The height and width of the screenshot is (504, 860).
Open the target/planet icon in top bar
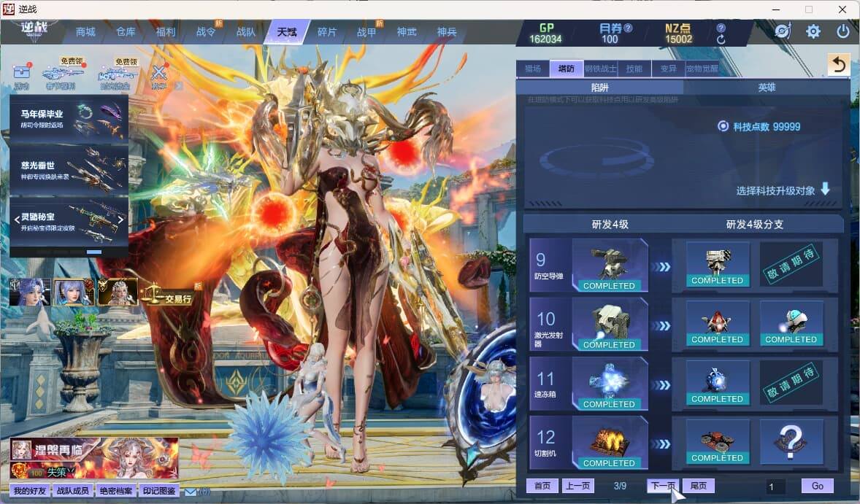tap(783, 31)
